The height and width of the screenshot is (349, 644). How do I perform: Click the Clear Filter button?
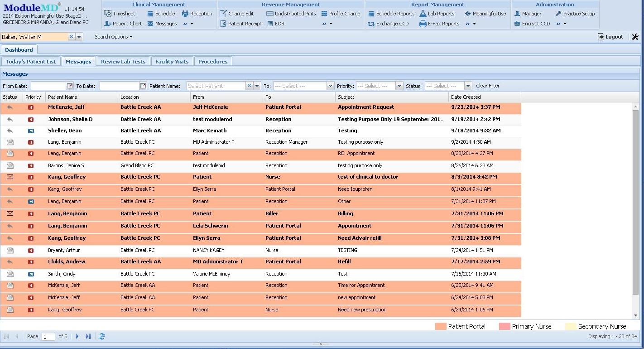coord(487,86)
